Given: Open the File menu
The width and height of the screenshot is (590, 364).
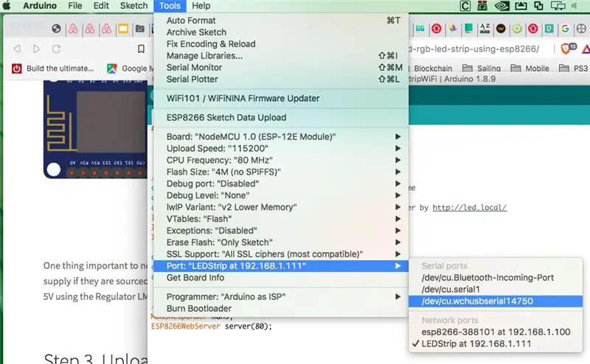Looking at the screenshot, I should (75, 6).
